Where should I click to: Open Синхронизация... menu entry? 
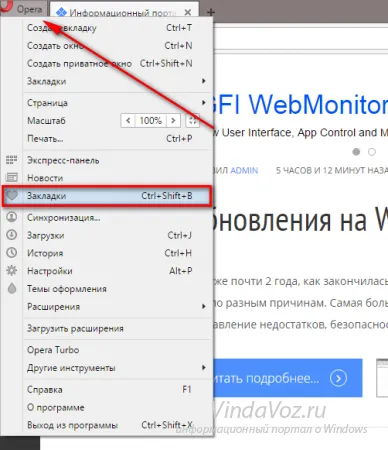point(117,218)
